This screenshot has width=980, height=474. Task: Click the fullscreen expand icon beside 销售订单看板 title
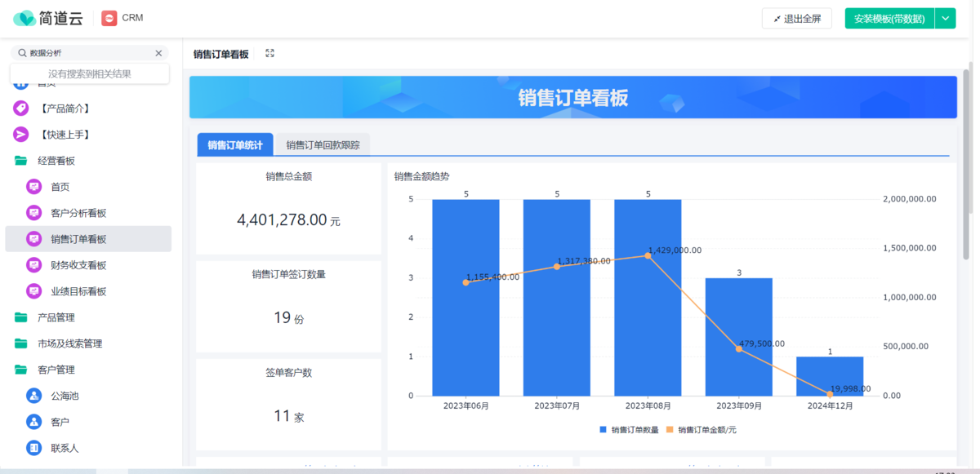click(269, 54)
